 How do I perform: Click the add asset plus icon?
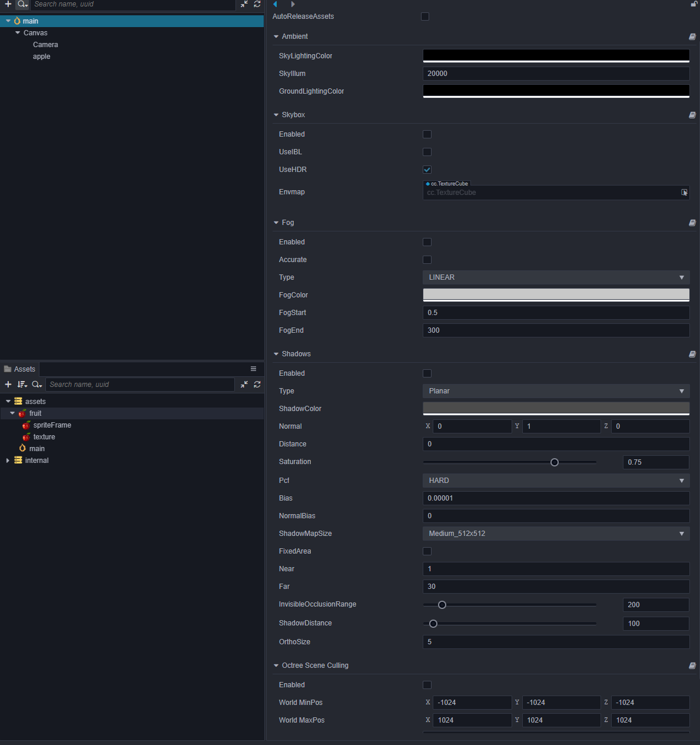[8, 385]
